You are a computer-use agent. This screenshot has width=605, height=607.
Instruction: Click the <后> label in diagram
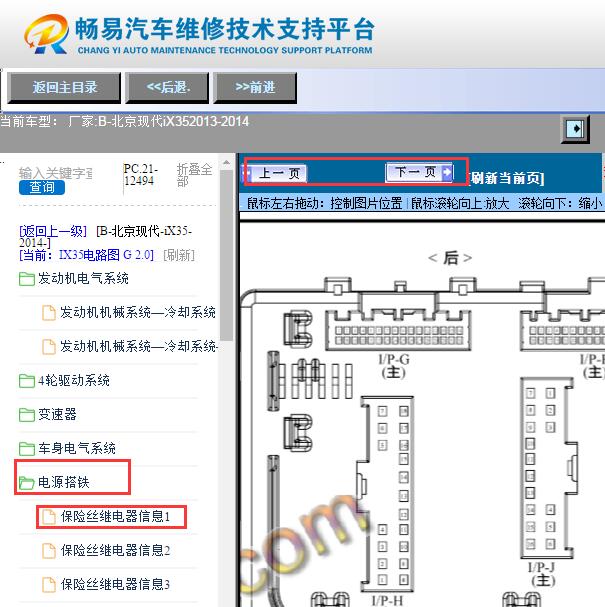450,258
